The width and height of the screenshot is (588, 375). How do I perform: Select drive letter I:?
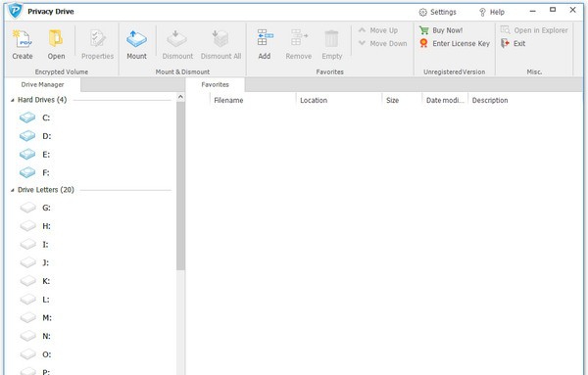tap(34, 244)
